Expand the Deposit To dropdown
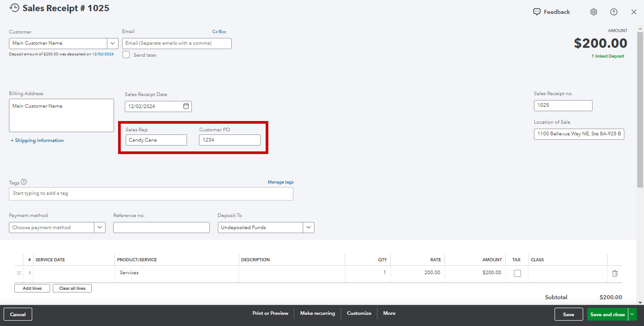The width and height of the screenshot is (644, 326). tap(309, 227)
